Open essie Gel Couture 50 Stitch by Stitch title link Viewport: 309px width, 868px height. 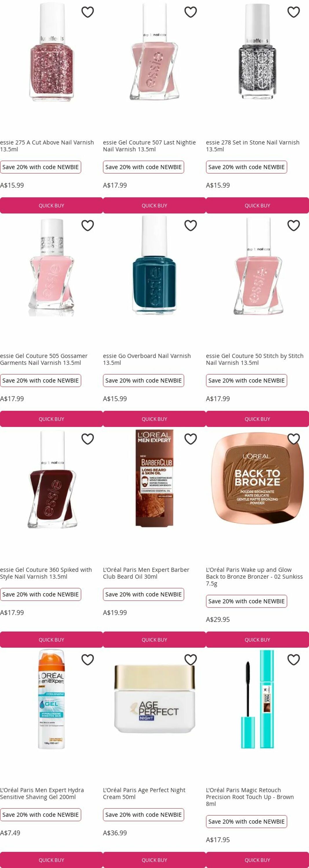click(x=255, y=359)
